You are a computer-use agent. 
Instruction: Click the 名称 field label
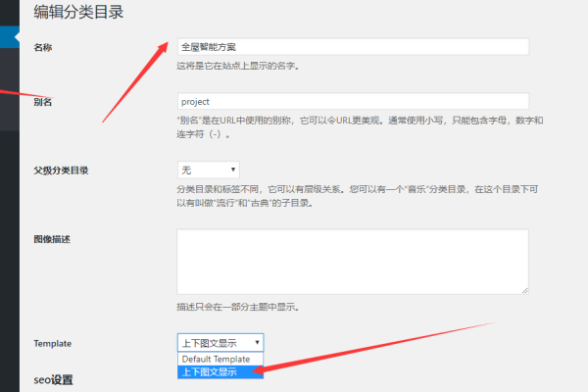pos(43,47)
